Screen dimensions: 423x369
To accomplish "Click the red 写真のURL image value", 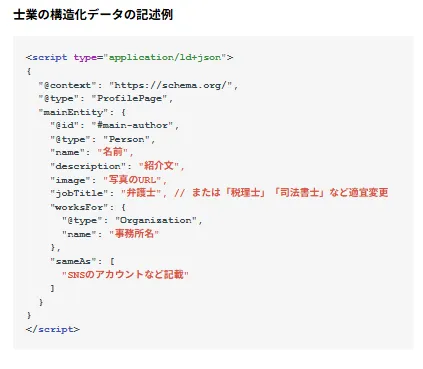I will 132,180.
